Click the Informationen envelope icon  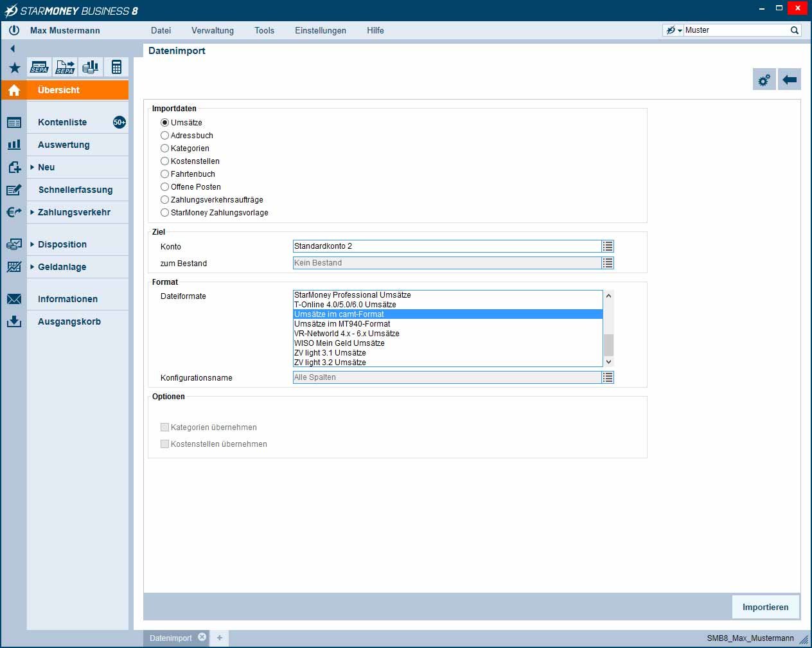pyautogui.click(x=14, y=299)
